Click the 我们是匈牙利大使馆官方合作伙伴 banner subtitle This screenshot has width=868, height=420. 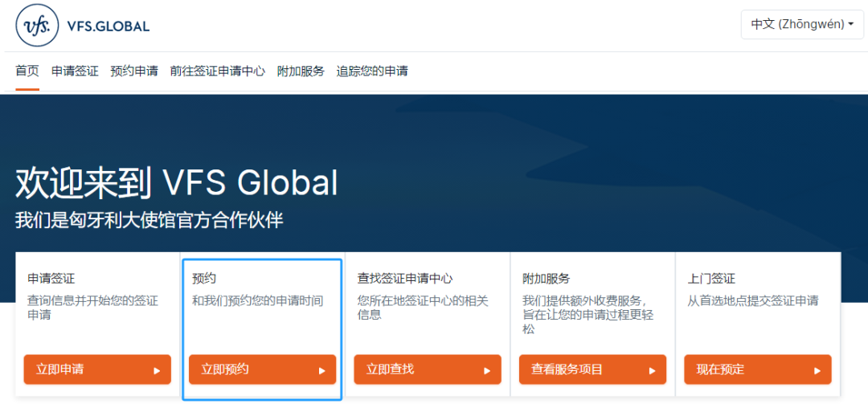(x=149, y=220)
